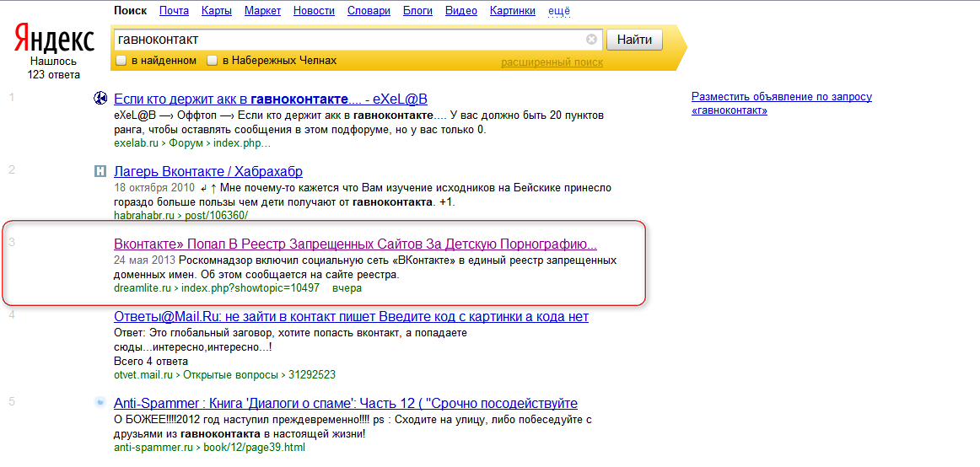The width and height of the screenshot is (980, 467).
Task: Click the Хабрахабр result favicon
Action: click(100, 171)
